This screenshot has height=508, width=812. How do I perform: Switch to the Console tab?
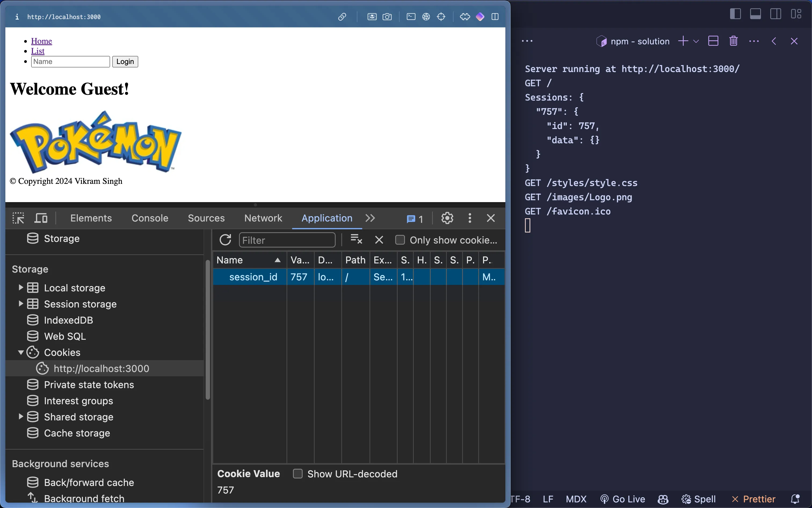tap(150, 218)
